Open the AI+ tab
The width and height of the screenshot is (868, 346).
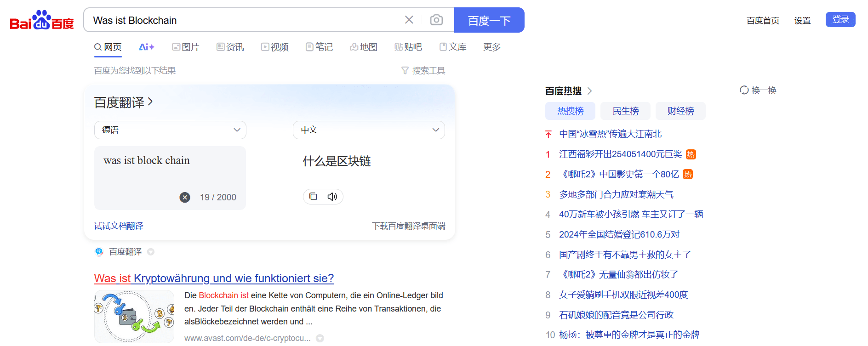[147, 47]
